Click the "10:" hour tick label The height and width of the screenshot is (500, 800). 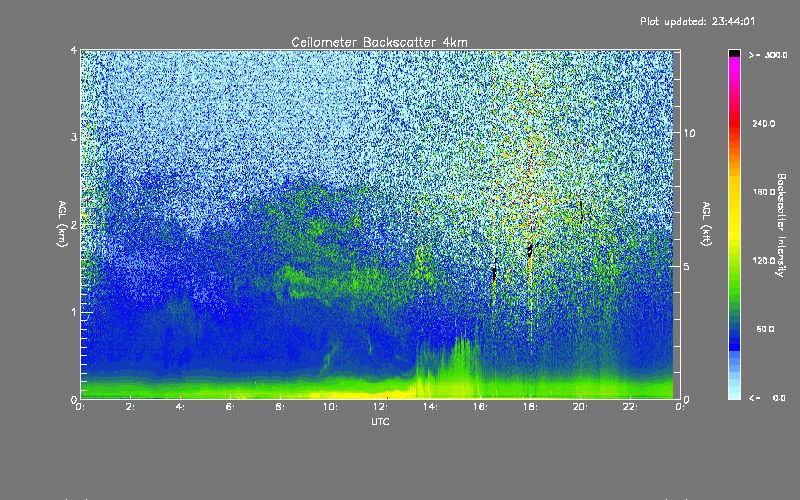click(x=330, y=407)
